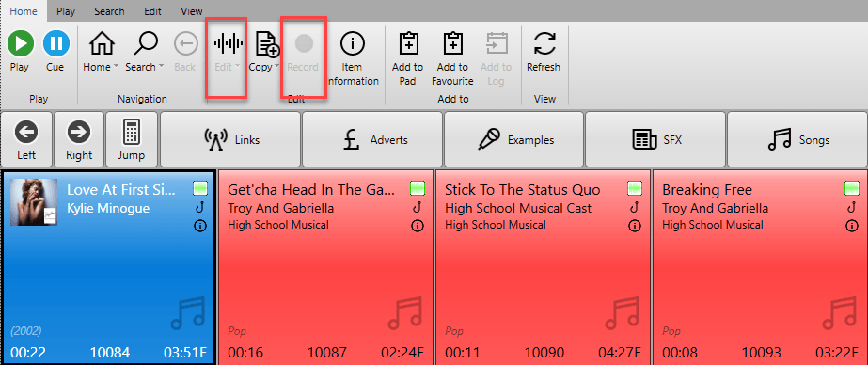
Task: Click High School Musical Cast artist name
Action: pyautogui.click(x=518, y=208)
